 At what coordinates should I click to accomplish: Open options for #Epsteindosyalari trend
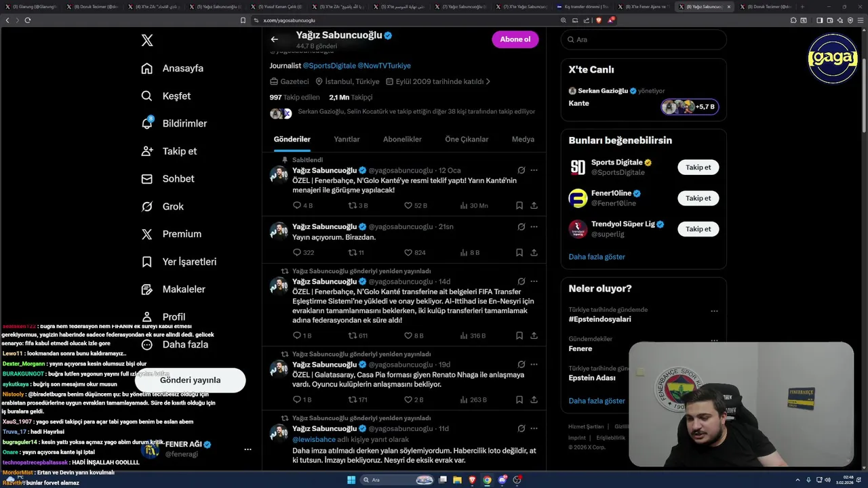(714, 311)
